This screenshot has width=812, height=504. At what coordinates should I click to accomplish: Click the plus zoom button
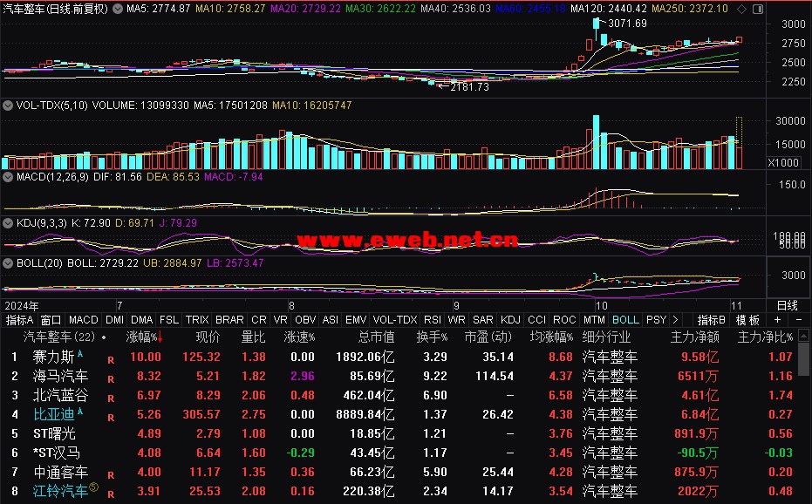pyautogui.click(x=777, y=320)
